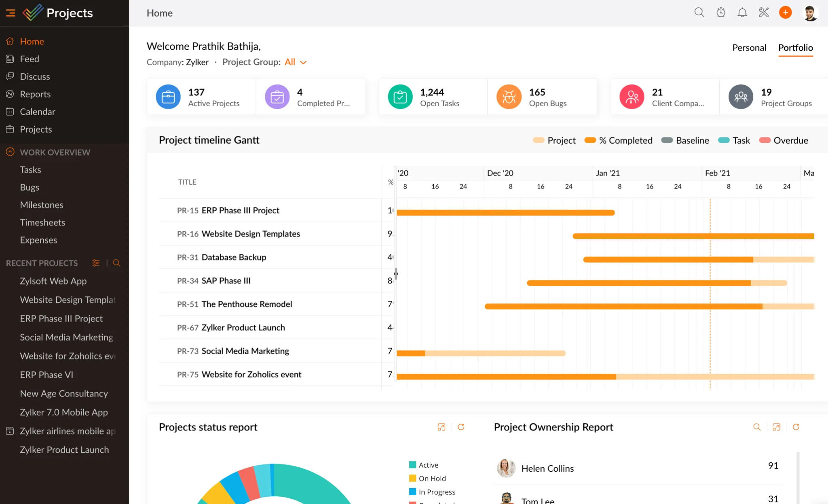The width and height of the screenshot is (828, 504).
Task: Open setup tools with the wrench icon
Action: [x=764, y=13]
